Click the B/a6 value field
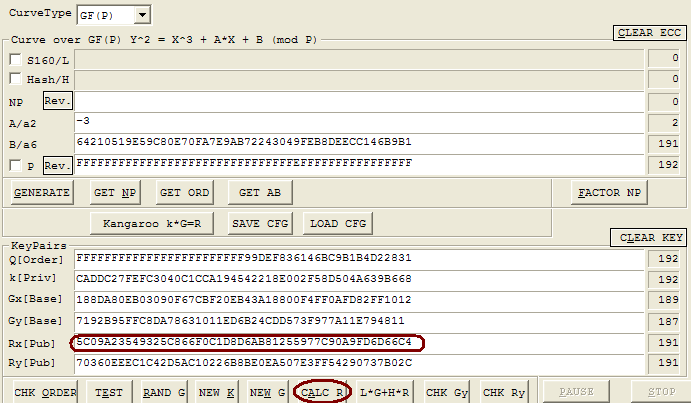 tap(359, 144)
